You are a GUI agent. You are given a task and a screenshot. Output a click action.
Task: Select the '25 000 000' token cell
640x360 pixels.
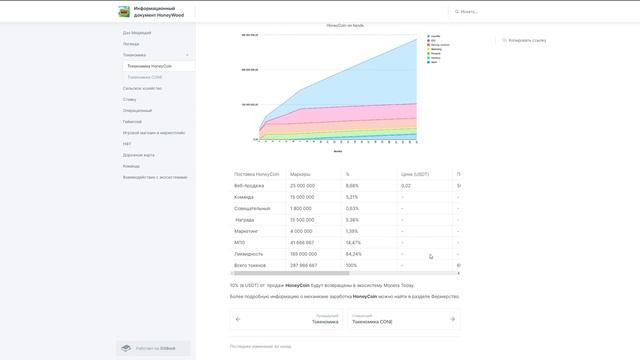pos(302,186)
